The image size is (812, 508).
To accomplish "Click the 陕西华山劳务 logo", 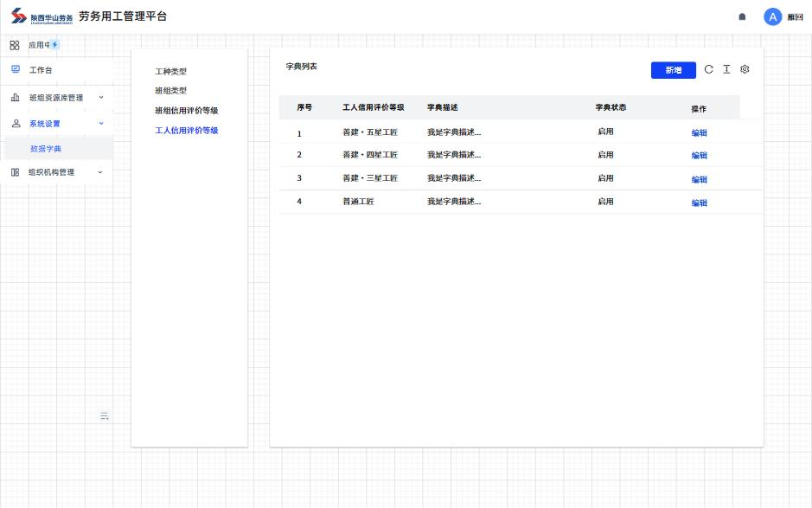I will click(42, 17).
